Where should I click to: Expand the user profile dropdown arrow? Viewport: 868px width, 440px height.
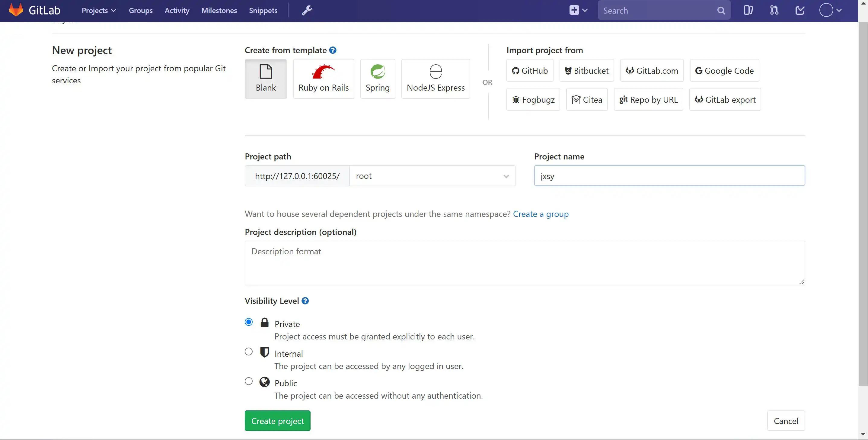(839, 11)
